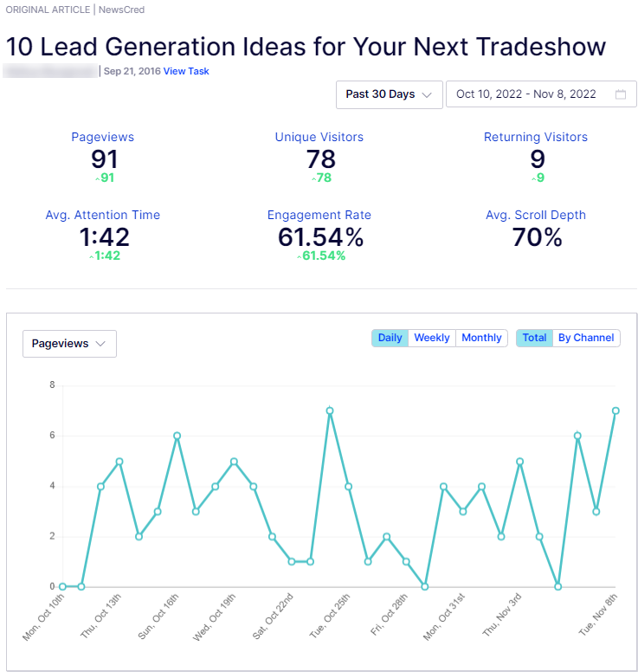The width and height of the screenshot is (638, 672).
Task: Expand the Past 30 Days dropdown
Action: [389, 94]
